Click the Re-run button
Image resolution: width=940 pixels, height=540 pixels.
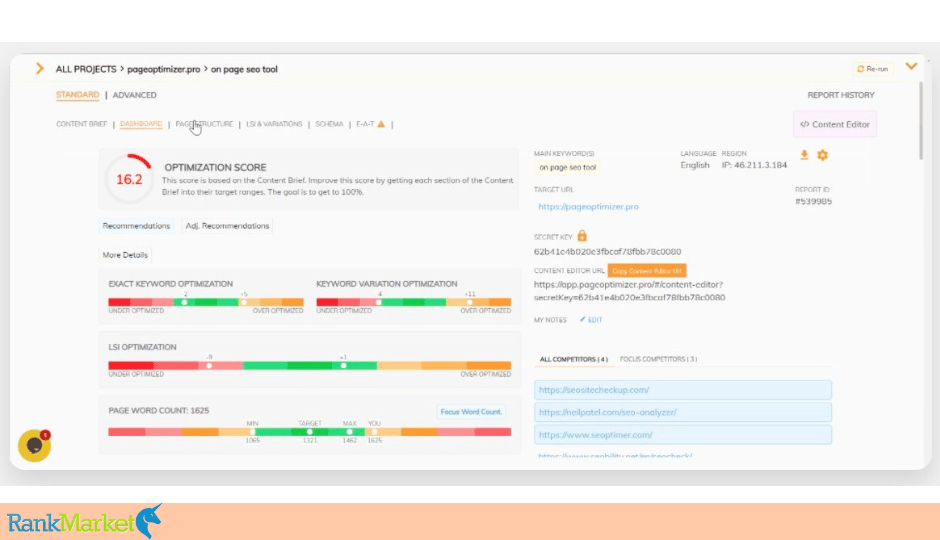[872, 69]
